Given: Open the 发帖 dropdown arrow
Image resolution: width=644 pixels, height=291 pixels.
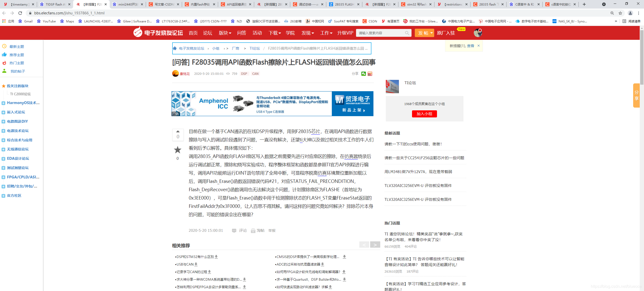Looking at the screenshot, I should point(431,33).
